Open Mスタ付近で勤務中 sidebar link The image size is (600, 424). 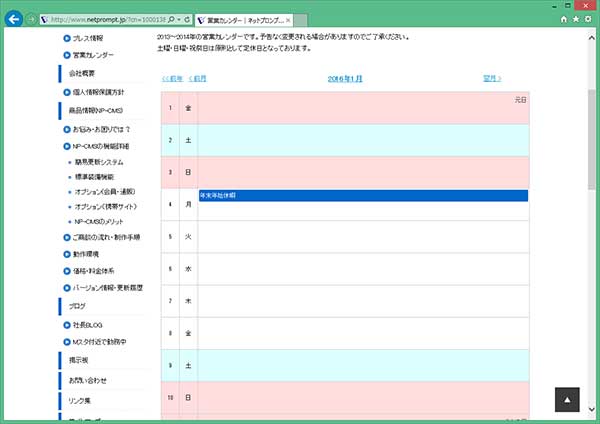click(x=99, y=342)
